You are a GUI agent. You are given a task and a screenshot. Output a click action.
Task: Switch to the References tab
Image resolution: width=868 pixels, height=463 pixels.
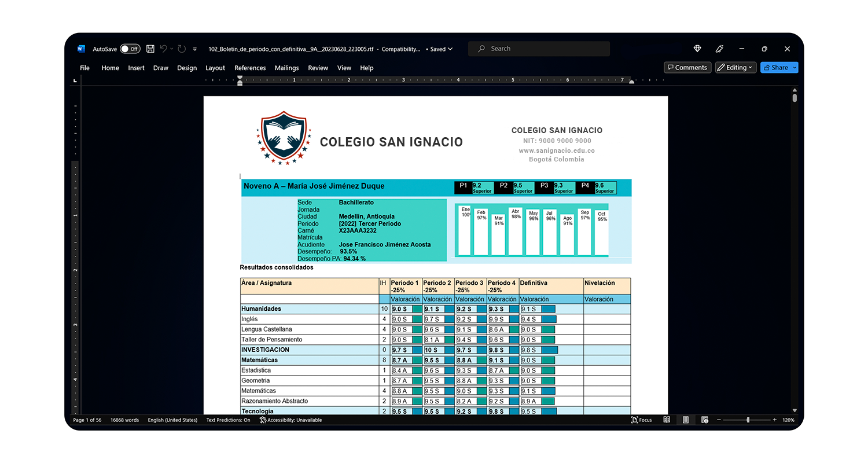pos(250,68)
